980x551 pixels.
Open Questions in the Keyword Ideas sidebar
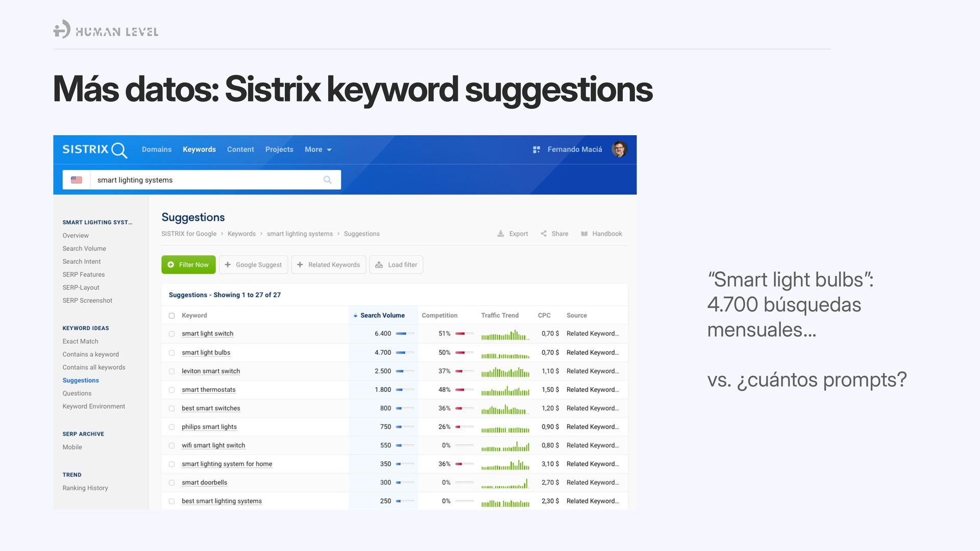[x=77, y=393]
